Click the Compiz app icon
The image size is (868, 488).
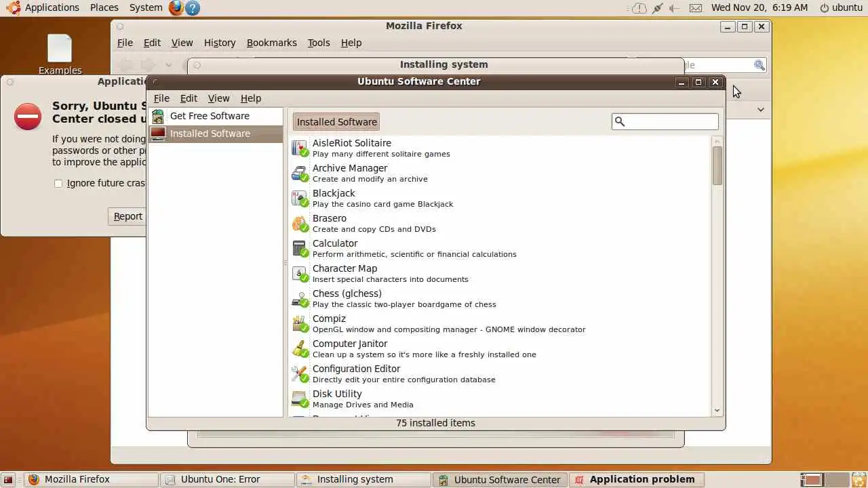tap(300, 324)
